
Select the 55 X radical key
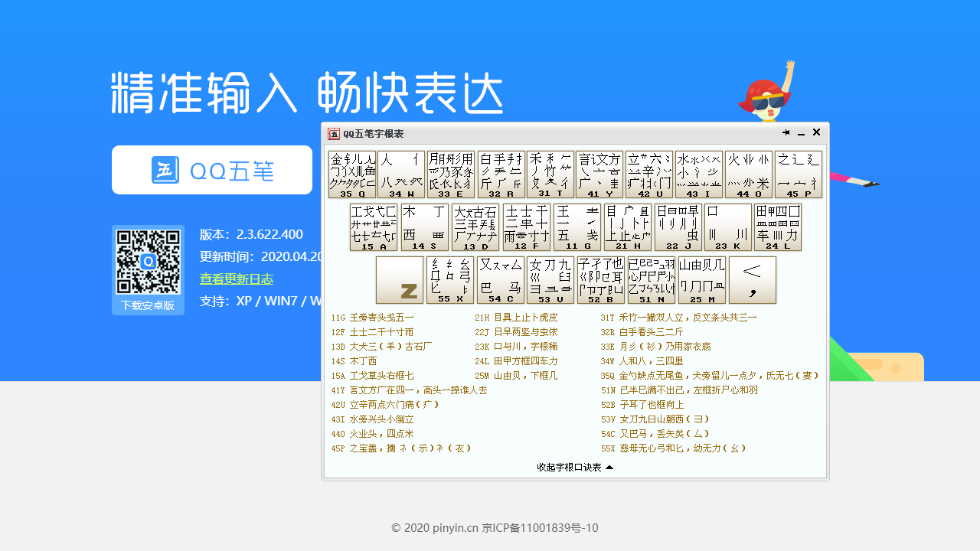tap(450, 280)
